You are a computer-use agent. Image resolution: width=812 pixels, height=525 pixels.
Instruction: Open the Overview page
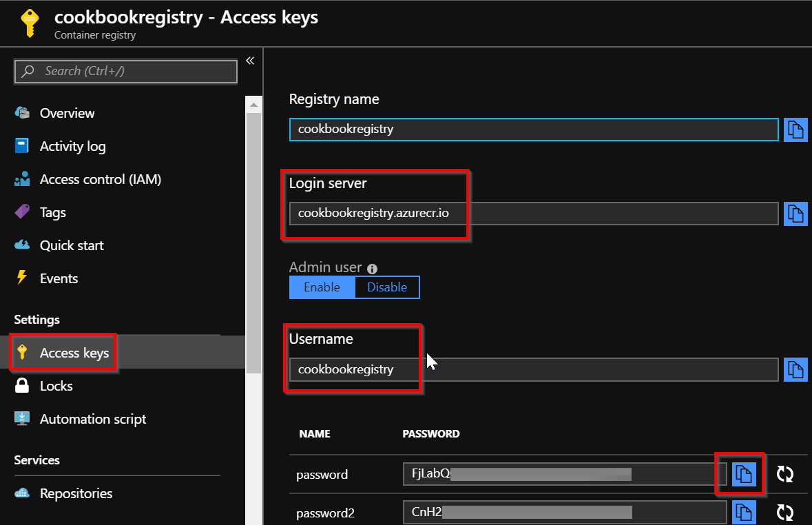pyautogui.click(x=67, y=113)
